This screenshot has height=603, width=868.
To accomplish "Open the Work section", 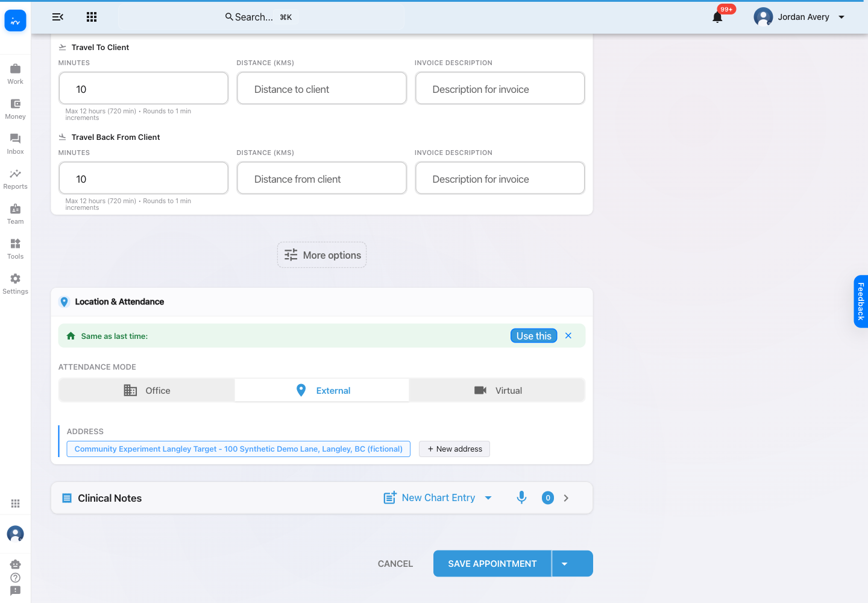I will 15,74.
